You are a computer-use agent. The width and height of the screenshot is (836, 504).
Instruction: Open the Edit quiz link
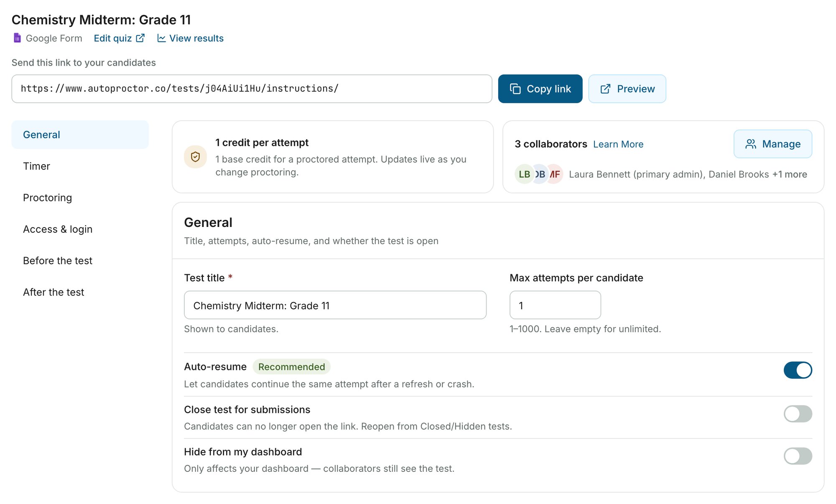point(119,38)
